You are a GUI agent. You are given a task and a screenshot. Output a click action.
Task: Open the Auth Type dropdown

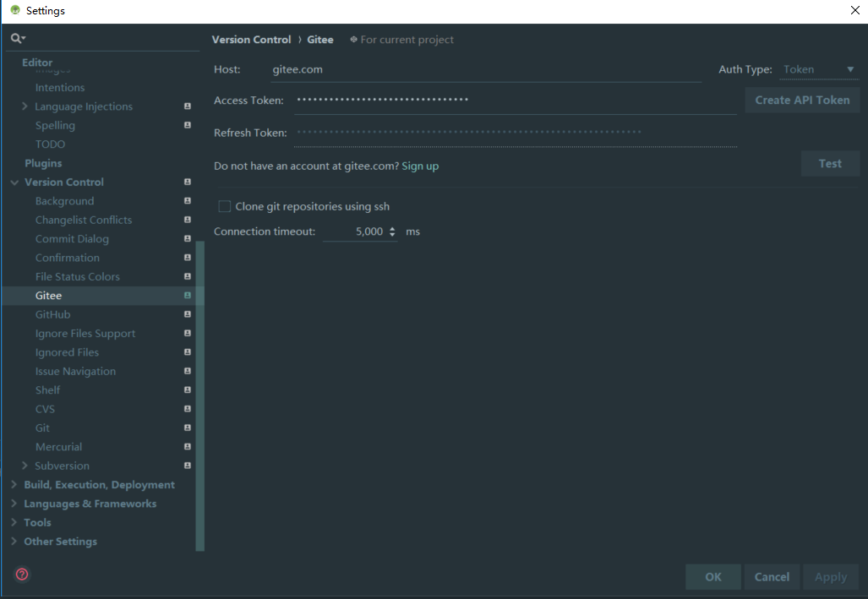click(x=819, y=70)
